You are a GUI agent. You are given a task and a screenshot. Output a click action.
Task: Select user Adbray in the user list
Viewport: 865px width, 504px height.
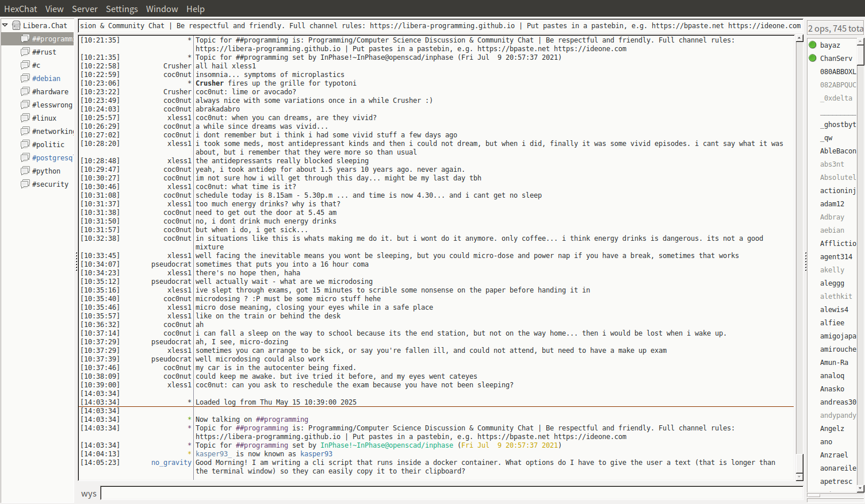tap(832, 217)
